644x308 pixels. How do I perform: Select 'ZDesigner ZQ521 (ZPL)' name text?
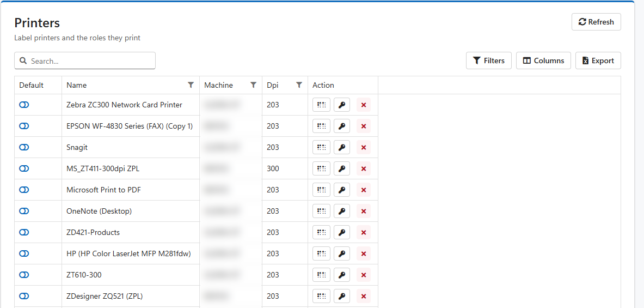[105, 296]
